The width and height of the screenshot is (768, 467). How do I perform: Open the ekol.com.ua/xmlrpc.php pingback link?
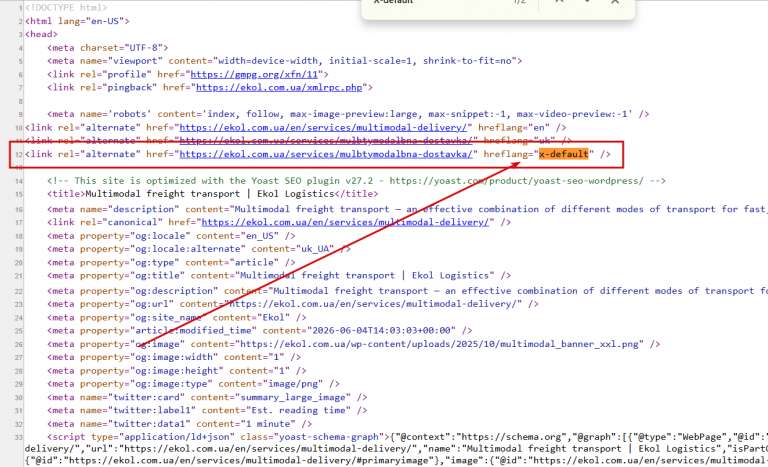[279, 88]
